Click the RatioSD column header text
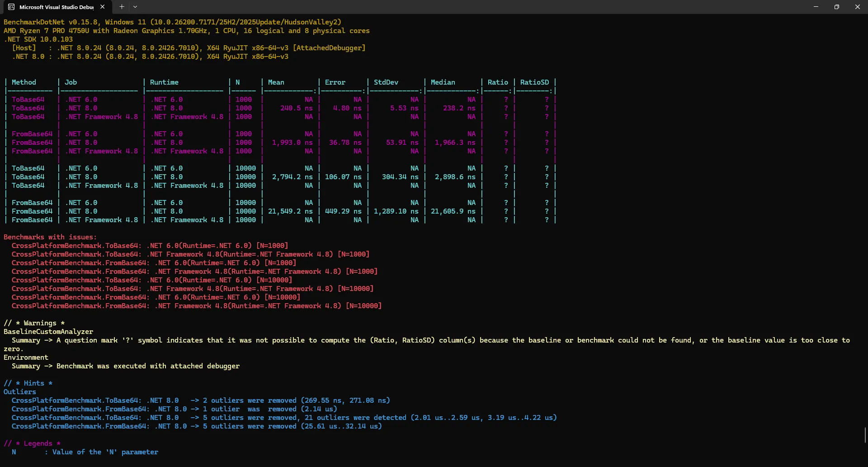 coord(534,82)
